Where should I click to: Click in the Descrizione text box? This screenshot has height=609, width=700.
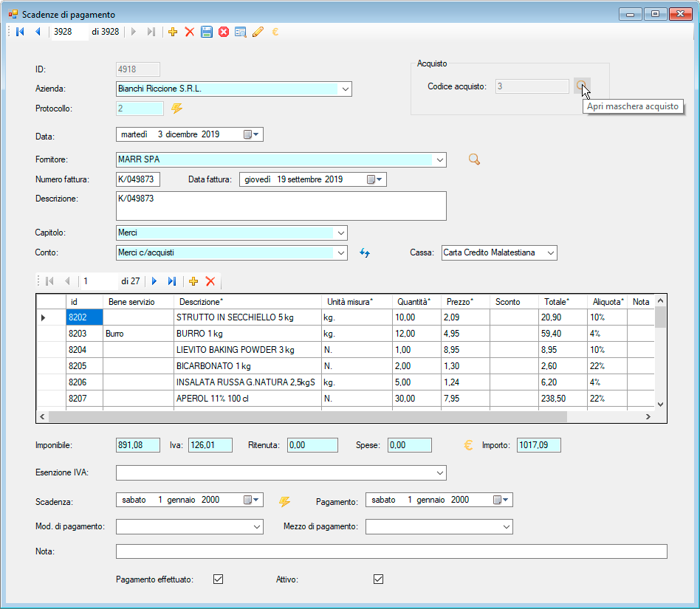pos(281,206)
